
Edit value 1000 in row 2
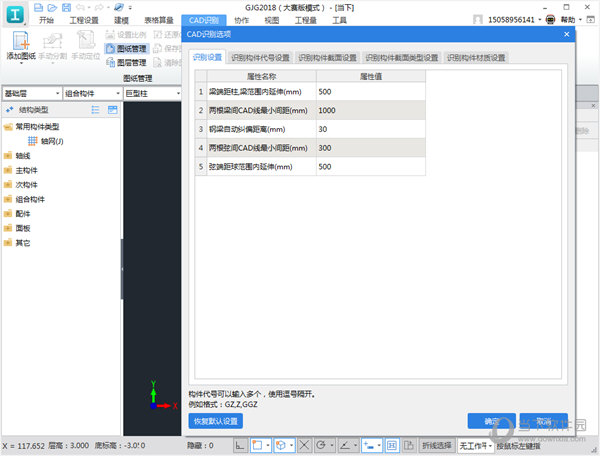tap(370, 111)
